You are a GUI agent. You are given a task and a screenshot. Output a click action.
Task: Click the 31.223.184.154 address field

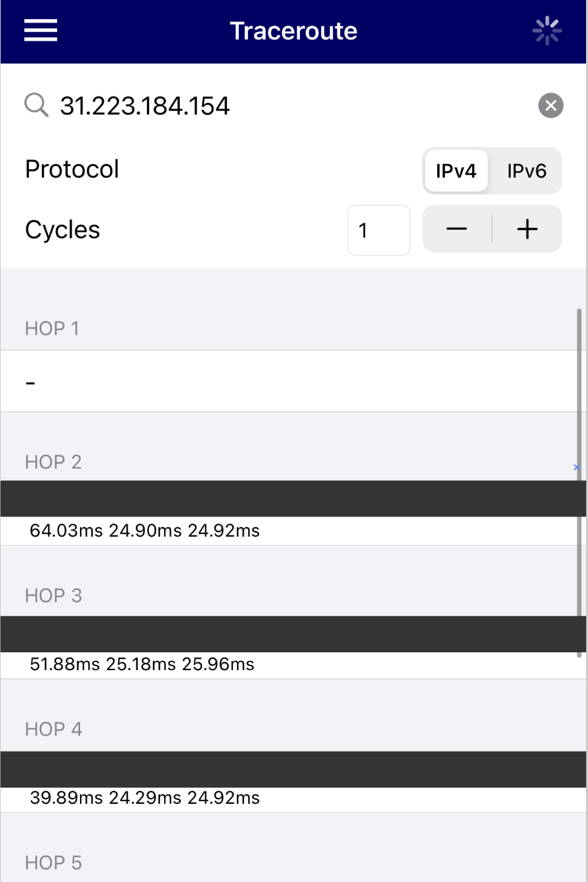tap(262, 106)
